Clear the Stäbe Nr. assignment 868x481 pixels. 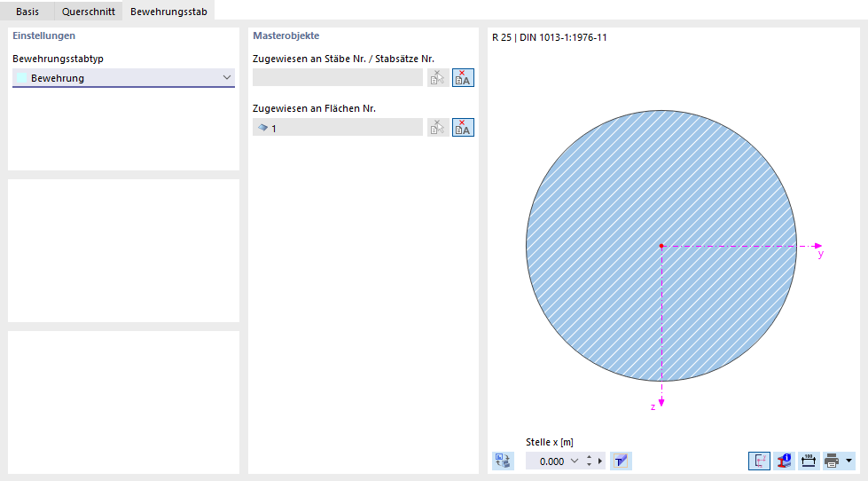(463, 77)
